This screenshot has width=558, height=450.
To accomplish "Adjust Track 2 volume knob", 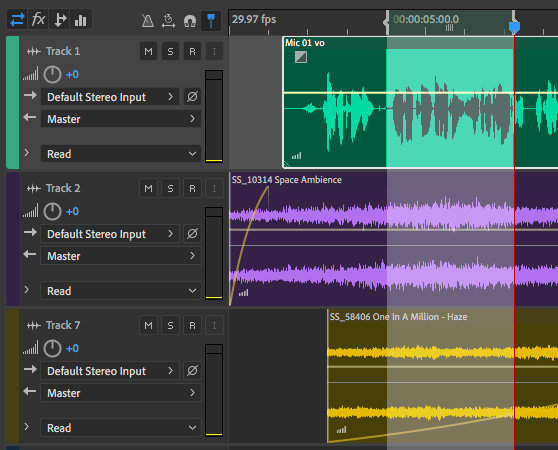I will [x=52, y=212].
